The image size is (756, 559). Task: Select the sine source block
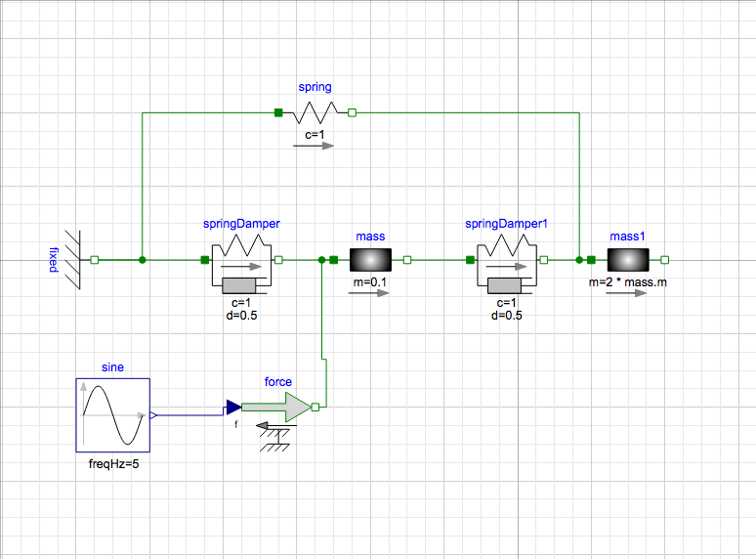click(x=113, y=415)
